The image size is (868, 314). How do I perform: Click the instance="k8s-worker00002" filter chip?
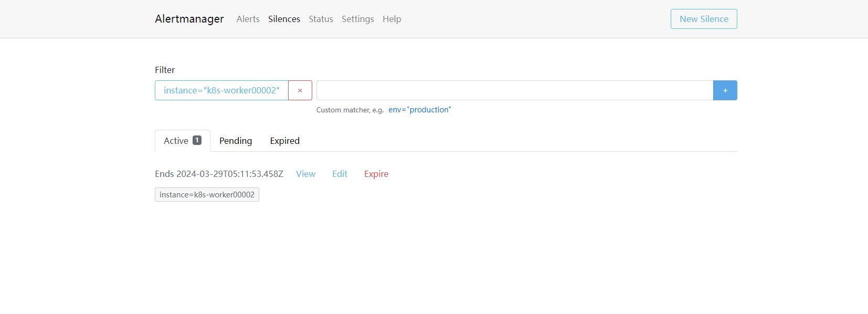click(x=221, y=90)
